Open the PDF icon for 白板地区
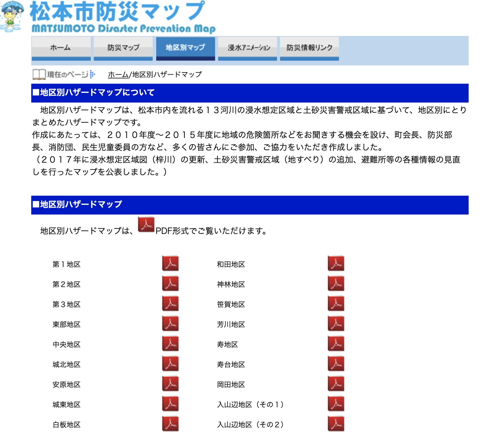 click(x=170, y=423)
